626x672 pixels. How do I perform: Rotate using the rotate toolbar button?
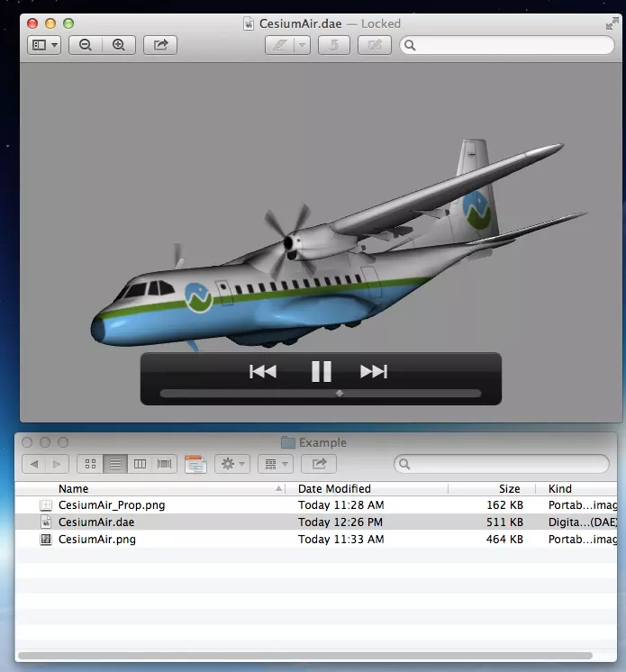334,45
